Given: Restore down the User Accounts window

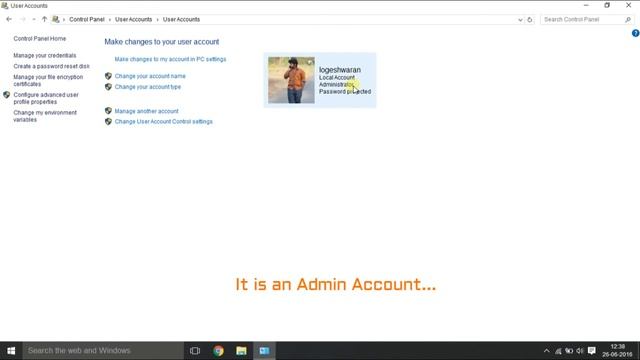Looking at the screenshot, I should pos(607,5).
